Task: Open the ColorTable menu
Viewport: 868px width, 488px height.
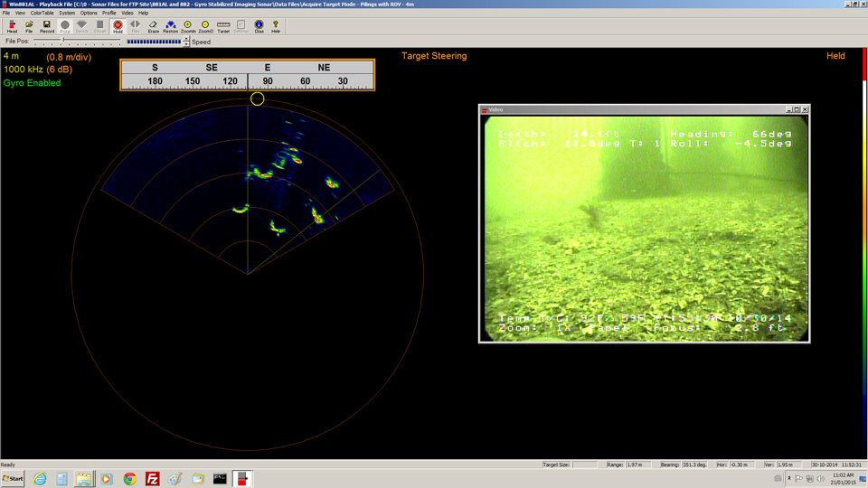Action: click(42, 14)
